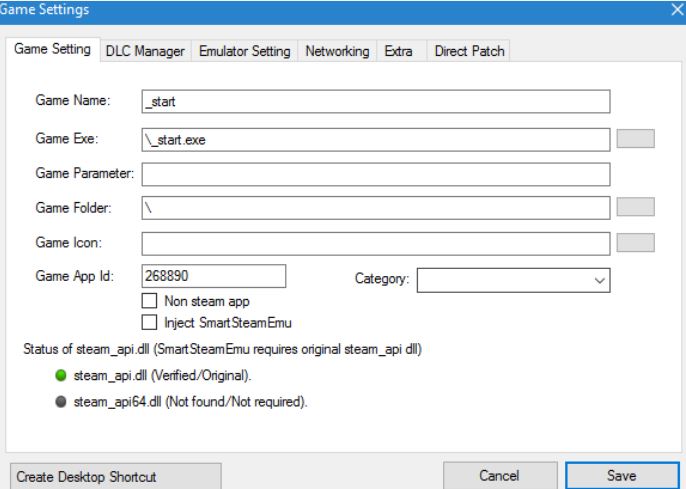Open the Direct Patch tab
The image size is (686, 489).
tap(469, 51)
